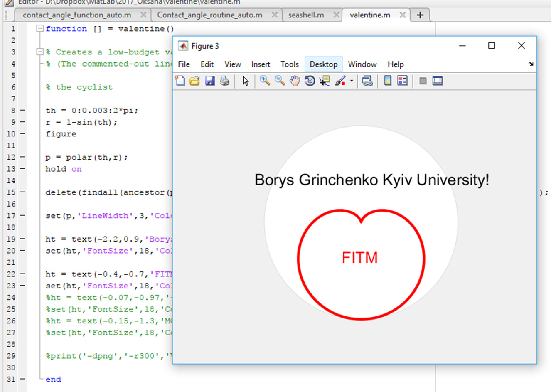Activate the Pan hand tool

[295, 81]
